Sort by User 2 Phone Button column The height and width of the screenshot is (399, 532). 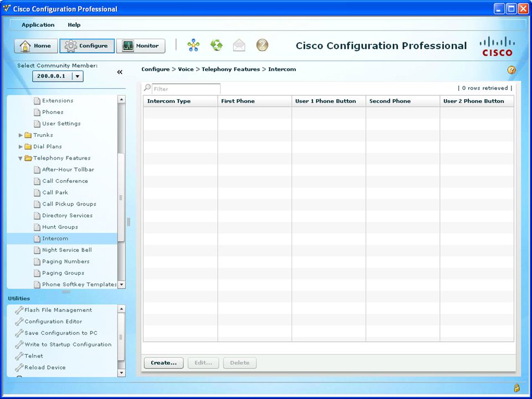pos(477,101)
